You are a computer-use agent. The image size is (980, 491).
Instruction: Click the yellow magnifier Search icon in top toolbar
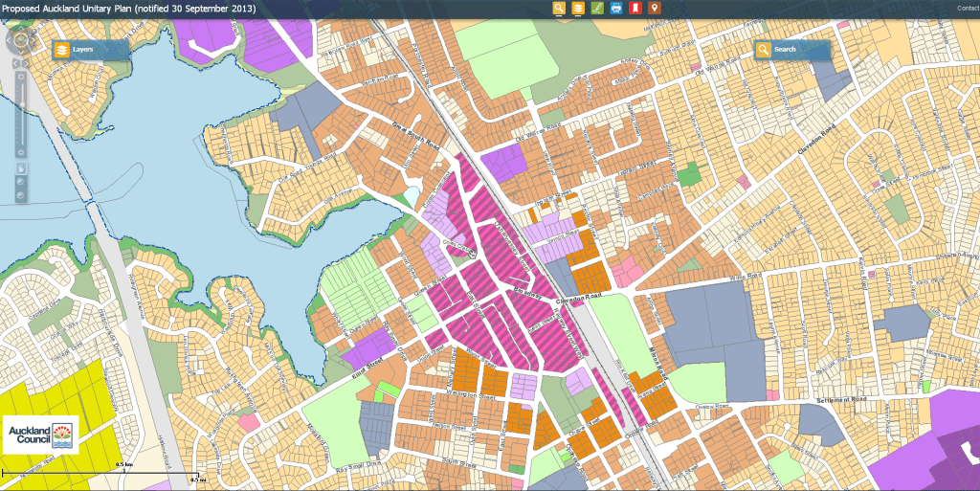559,9
